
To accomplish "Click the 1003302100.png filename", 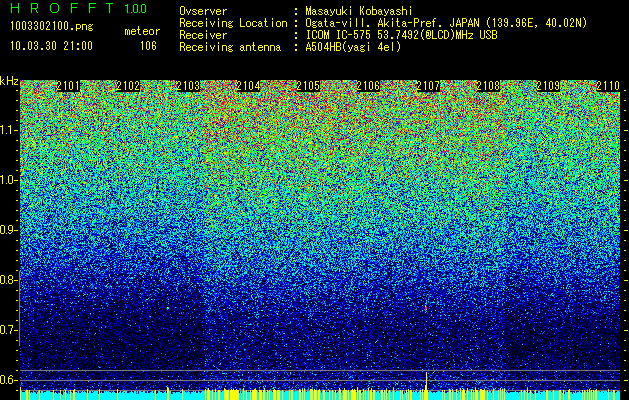I will [x=52, y=26].
